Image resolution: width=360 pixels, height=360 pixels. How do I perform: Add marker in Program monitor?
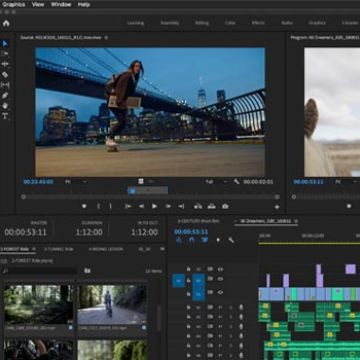pos(349,206)
